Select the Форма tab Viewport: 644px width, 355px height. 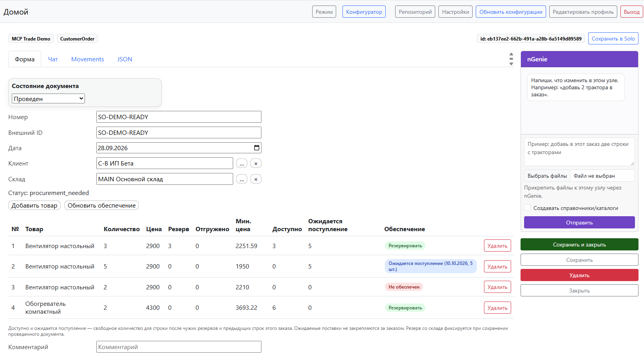(x=25, y=59)
